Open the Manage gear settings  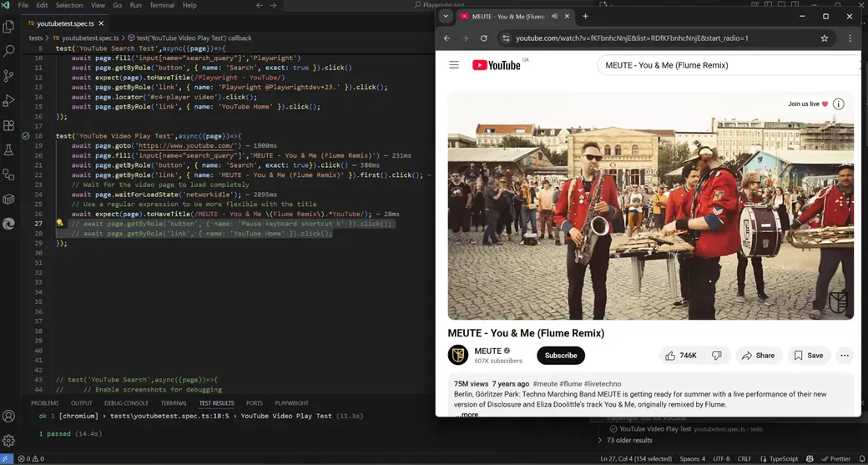tap(8, 441)
